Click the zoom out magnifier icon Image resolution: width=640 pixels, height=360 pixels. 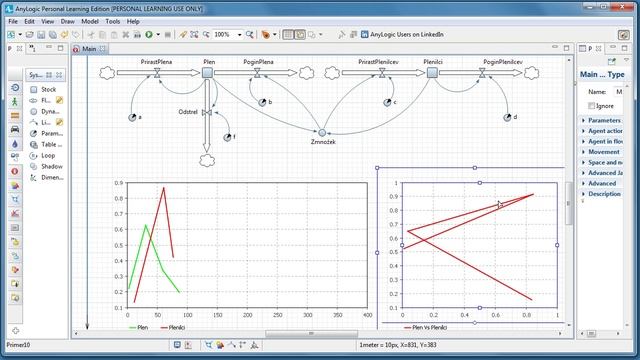click(206, 35)
